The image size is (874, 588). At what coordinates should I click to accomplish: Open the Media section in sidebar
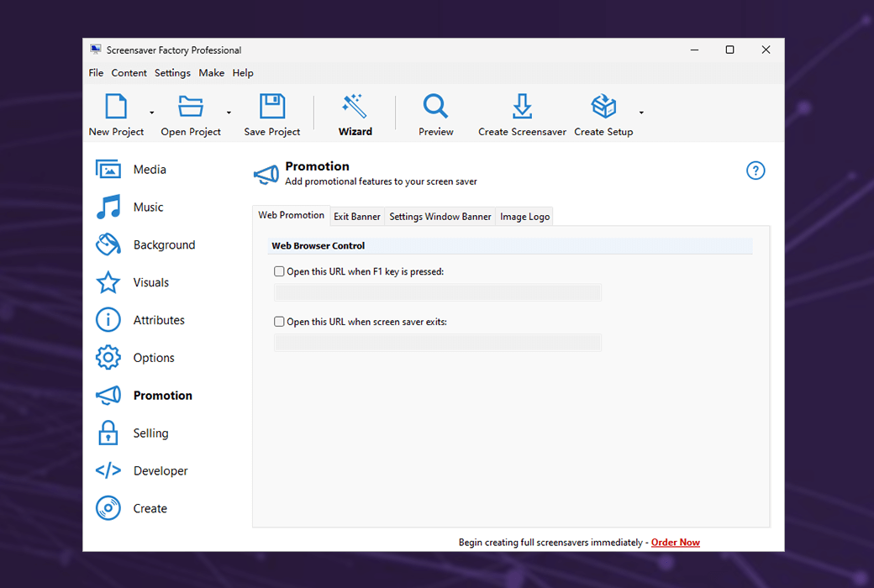click(x=131, y=170)
